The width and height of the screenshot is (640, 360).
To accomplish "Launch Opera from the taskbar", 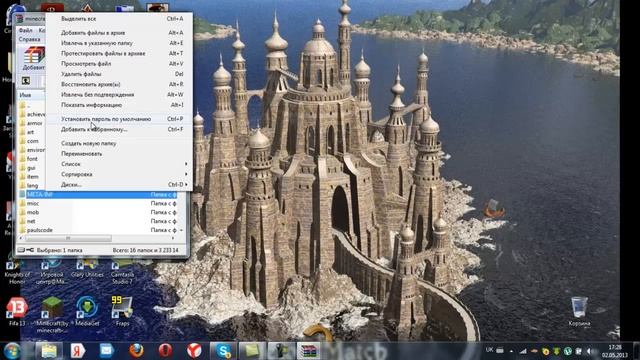I will 165,351.
